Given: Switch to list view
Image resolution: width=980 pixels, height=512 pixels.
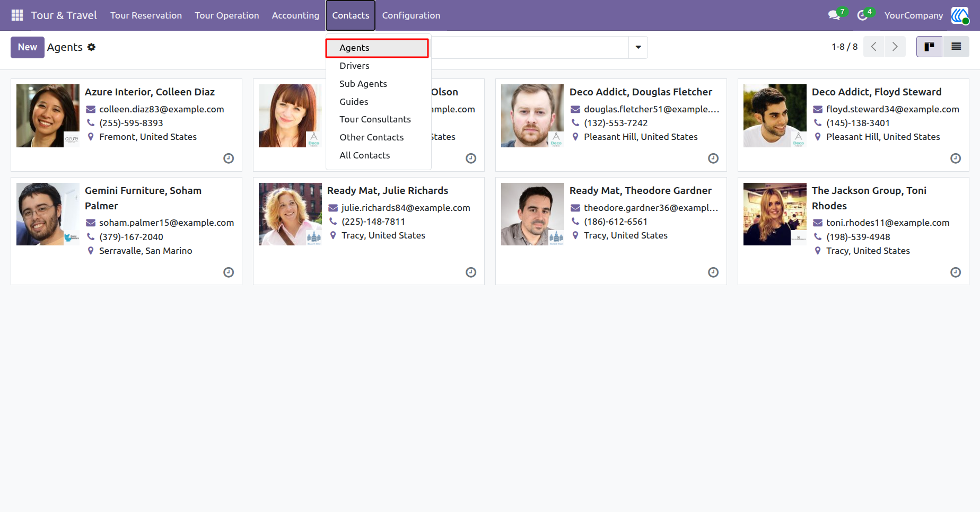Looking at the screenshot, I should point(956,47).
